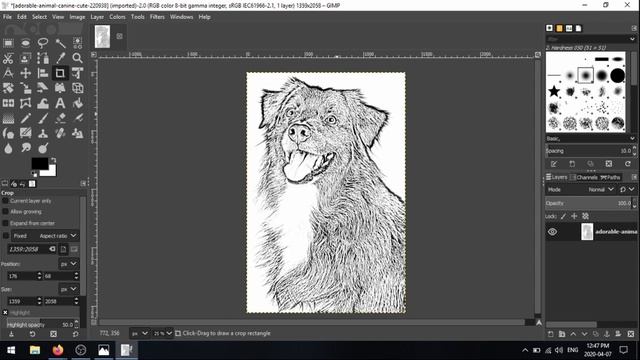
Task: Select the Pencil tool
Action: (x=25, y=118)
